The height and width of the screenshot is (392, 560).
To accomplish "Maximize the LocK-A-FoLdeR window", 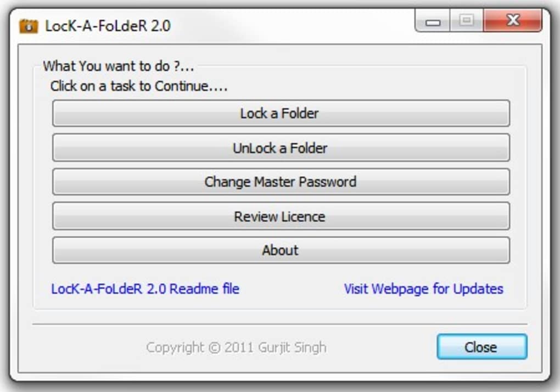I will [466, 20].
